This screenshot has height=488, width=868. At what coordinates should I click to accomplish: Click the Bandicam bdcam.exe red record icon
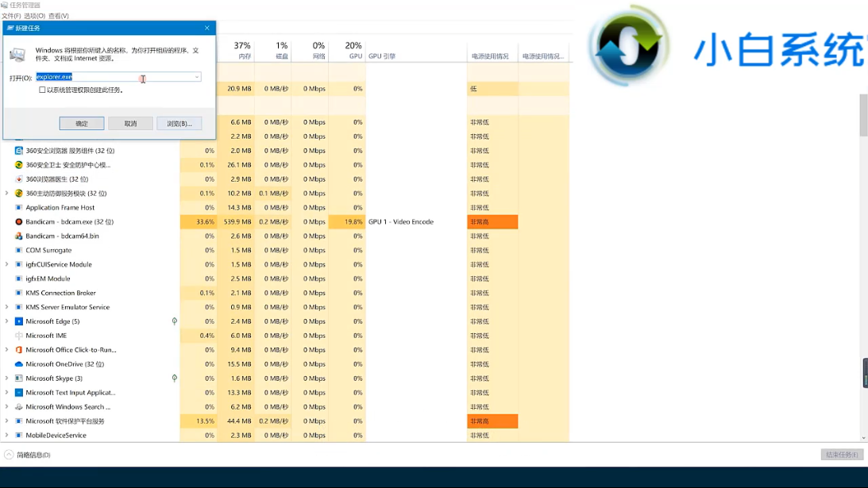[19, 222]
